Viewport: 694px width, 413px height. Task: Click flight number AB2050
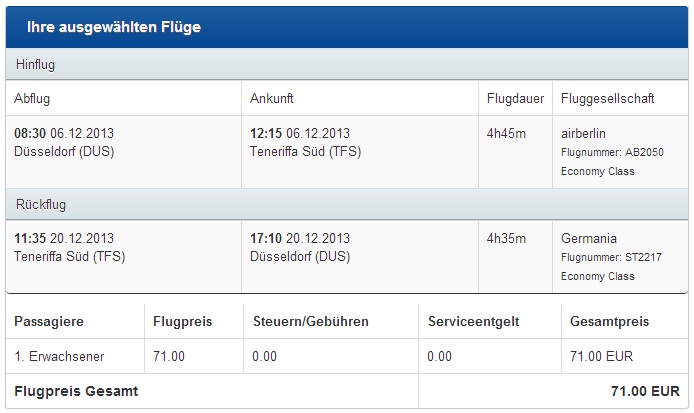612,152
